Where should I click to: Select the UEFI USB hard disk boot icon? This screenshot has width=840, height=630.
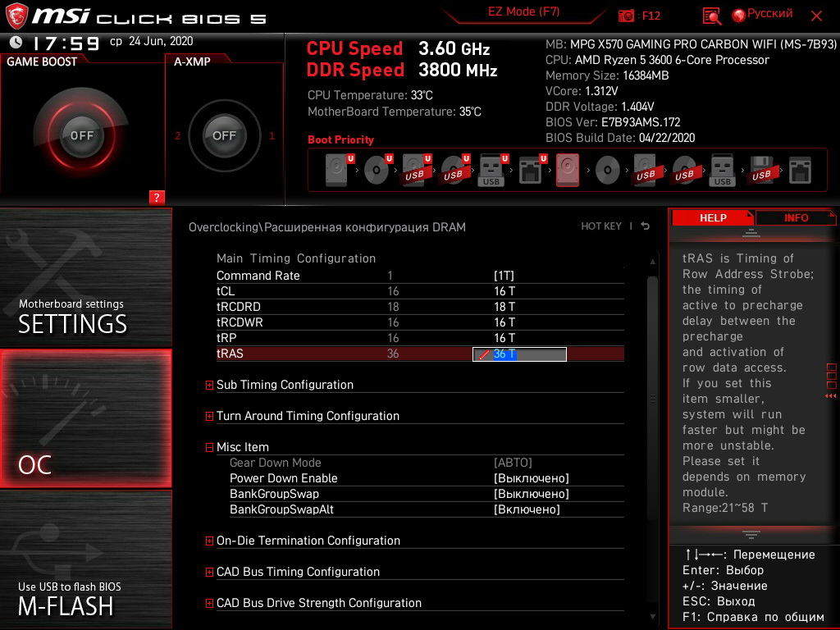coord(416,170)
